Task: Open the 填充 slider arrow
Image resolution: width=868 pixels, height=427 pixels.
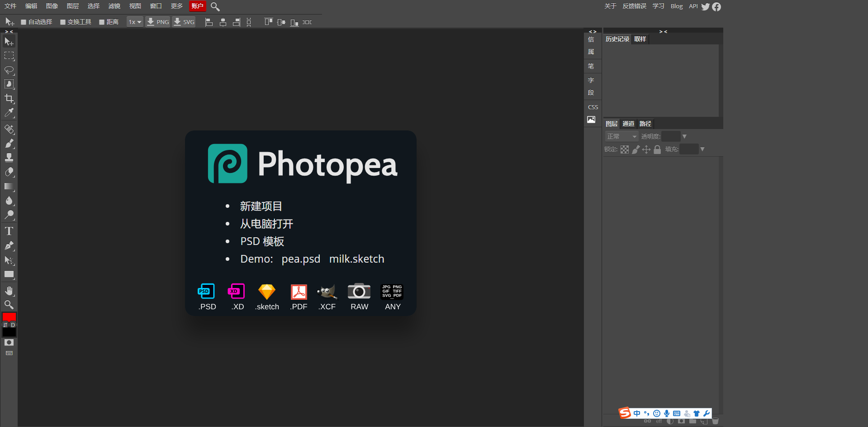Action: (x=702, y=149)
